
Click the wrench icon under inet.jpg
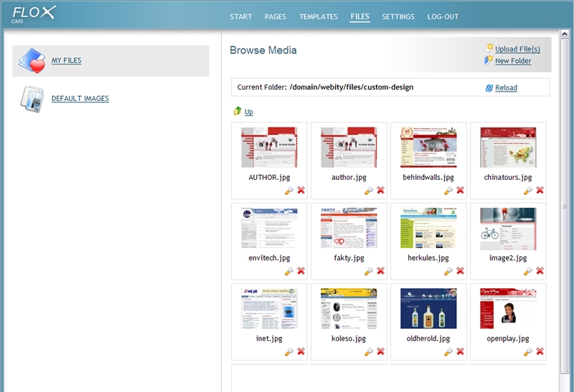[289, 352]
